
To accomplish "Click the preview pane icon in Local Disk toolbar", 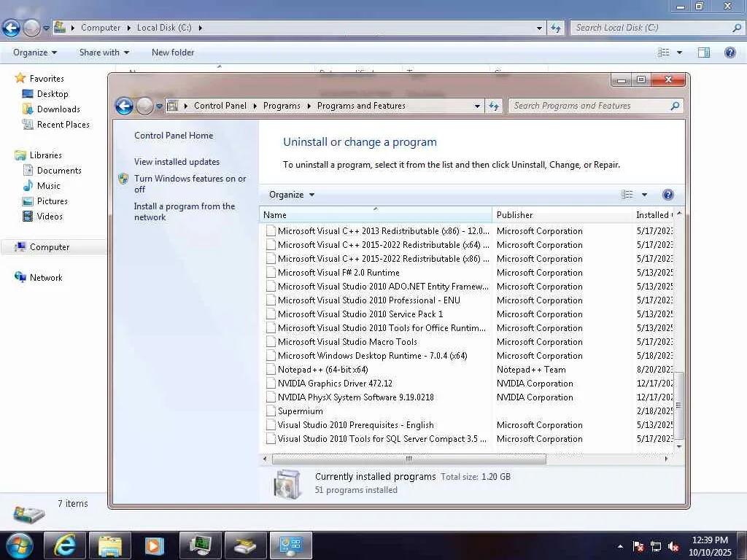I will [x=704, y=52].
